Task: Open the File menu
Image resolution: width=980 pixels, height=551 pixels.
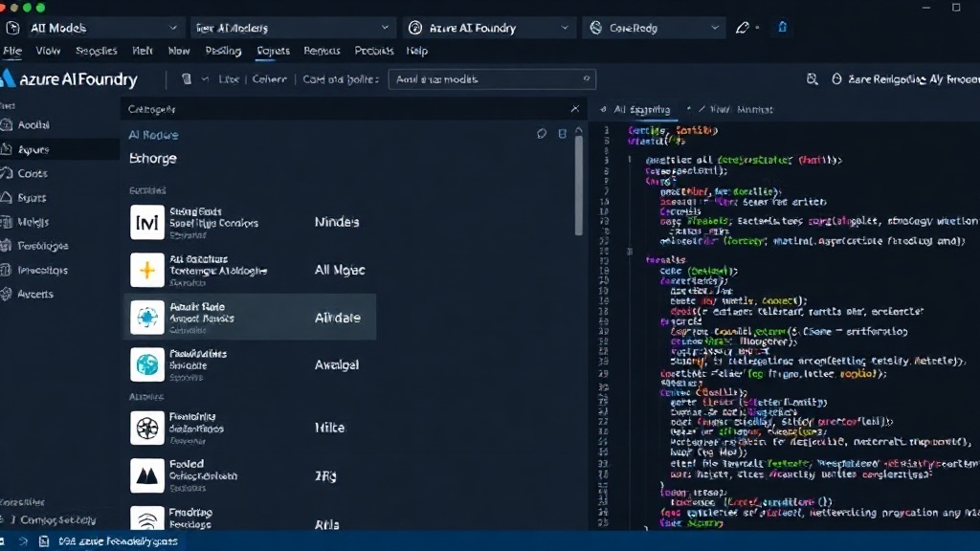Action: (x=11, y=51)
